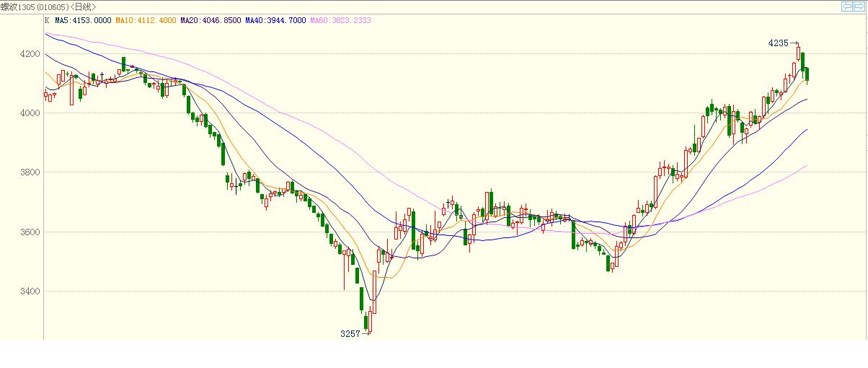Screen dimensions: 868x368
Task: Click the MA10:4112.4000 indicator label
Action: point(146,20)
